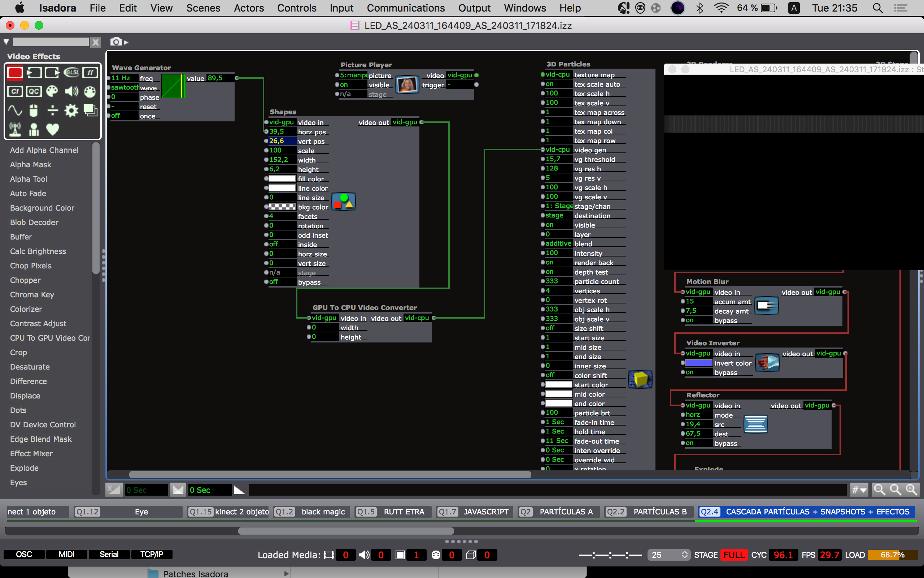Select the Core Image (CI) toolbox group

15,91
